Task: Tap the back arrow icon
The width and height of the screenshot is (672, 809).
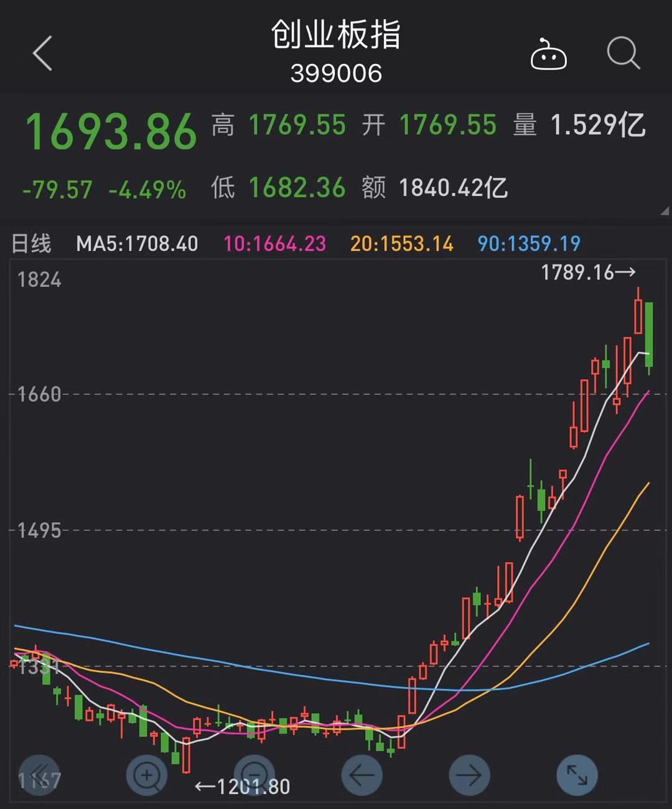Action: coord(42,54)
